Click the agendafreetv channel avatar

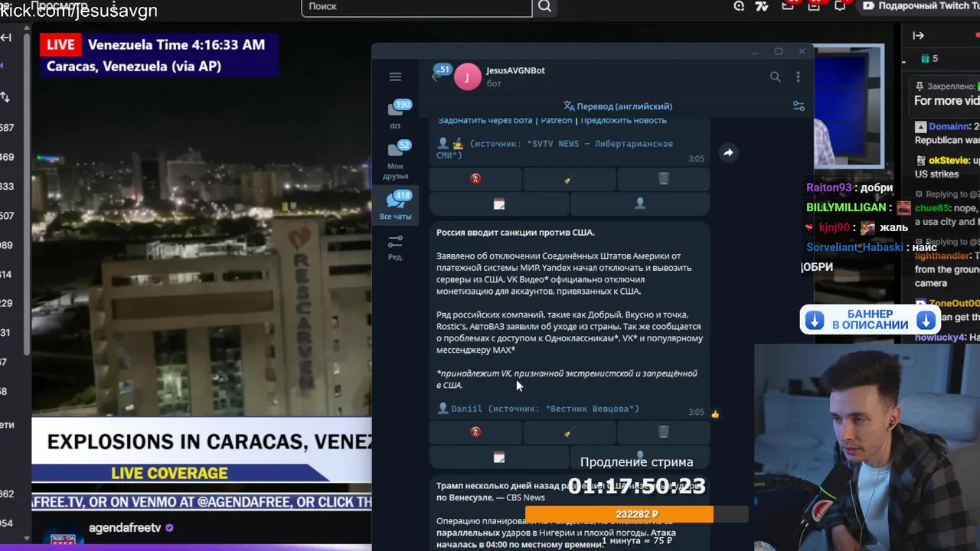pos(63,539)
